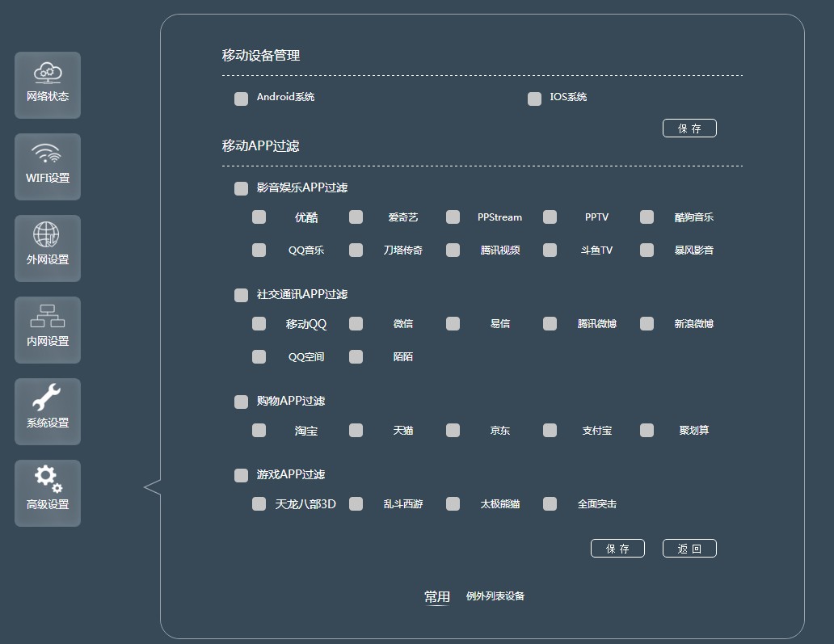Click 保存 below the 移动设备管理 section
This screenshot has height=644, width=834.
point(689,128)
